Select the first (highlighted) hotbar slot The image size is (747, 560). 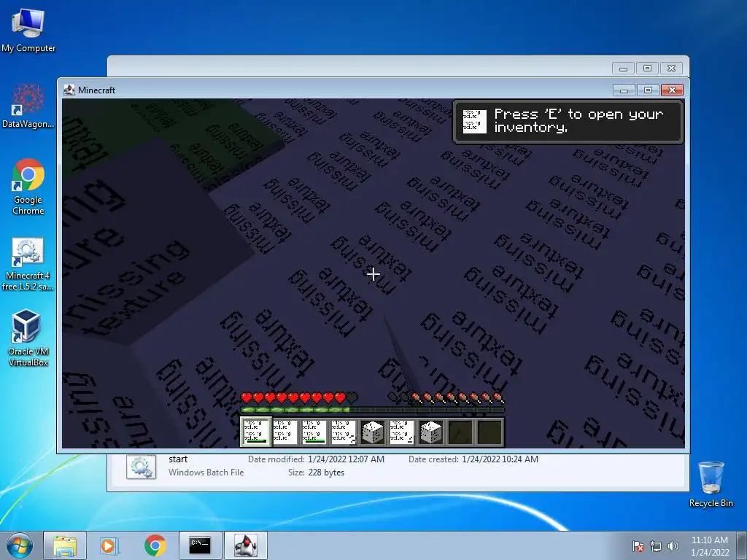(255, 432)
